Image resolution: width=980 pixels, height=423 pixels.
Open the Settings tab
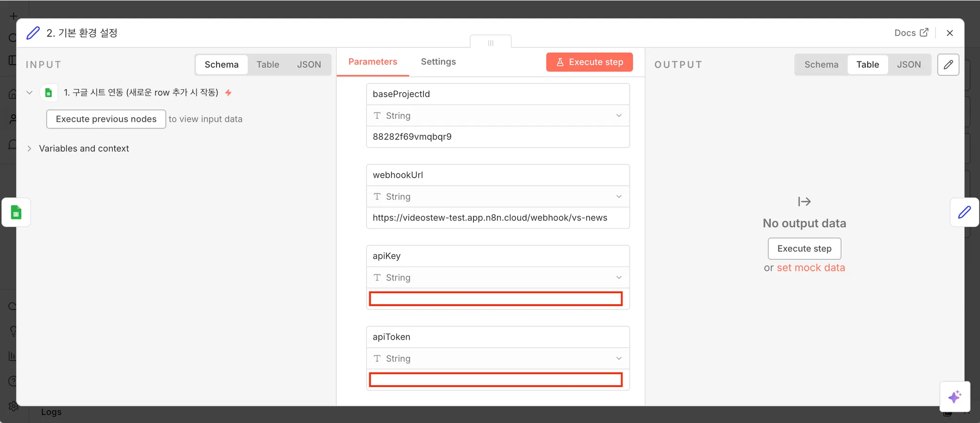click(x=438, y=62)
